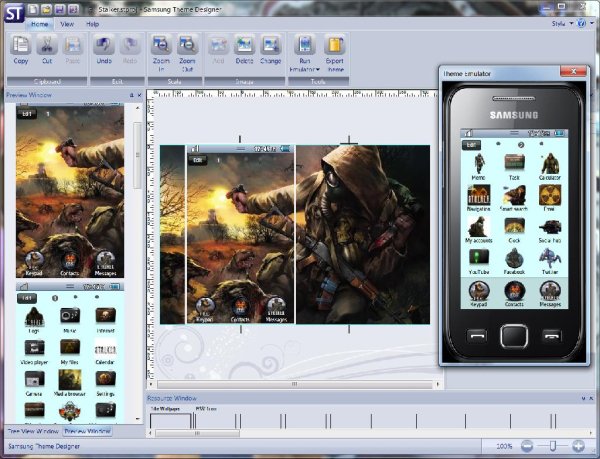Adjust the zoom slider handle in the status bar
Image resolution: width=600 pixels, height=459 pixels.
(x=553, y=446)
